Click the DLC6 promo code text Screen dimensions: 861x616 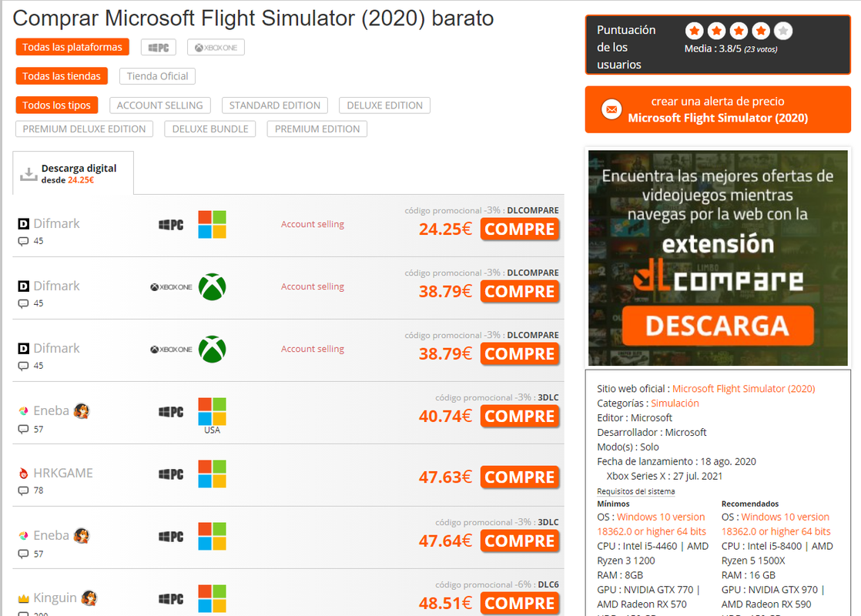[548, 584]
